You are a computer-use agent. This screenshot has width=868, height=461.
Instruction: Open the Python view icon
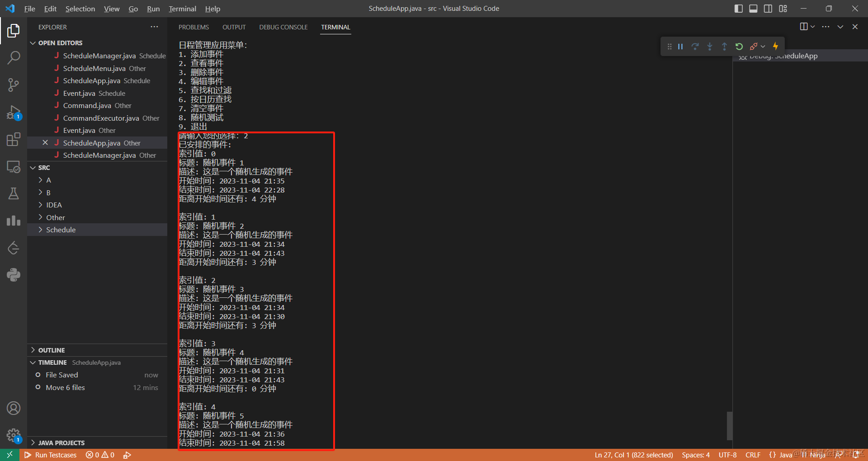14,275
